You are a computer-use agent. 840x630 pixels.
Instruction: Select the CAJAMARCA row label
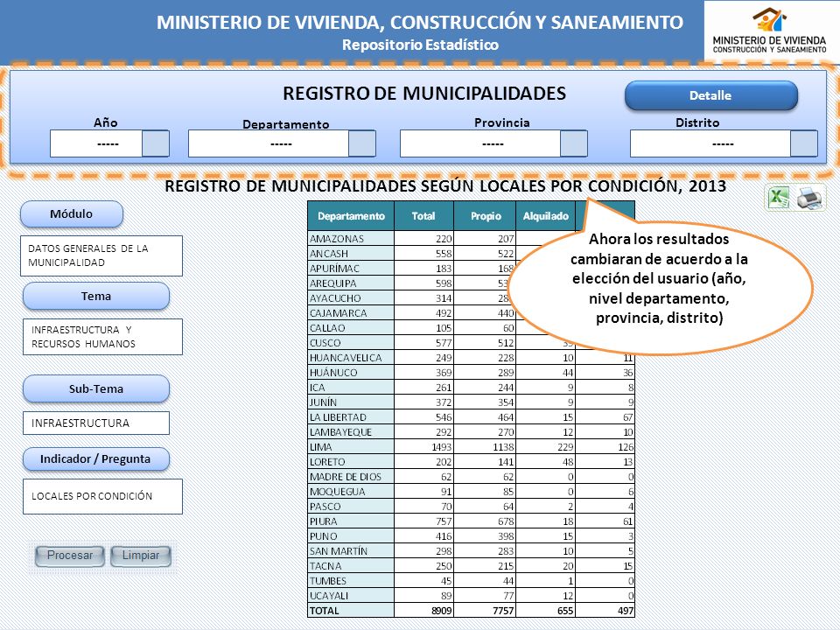pos(351,313)
